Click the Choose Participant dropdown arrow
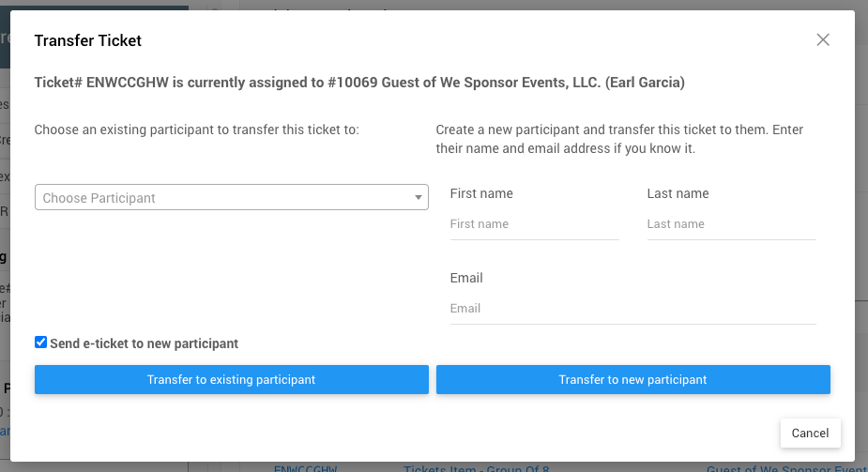 pyautogui.click(x=419, y=198)
